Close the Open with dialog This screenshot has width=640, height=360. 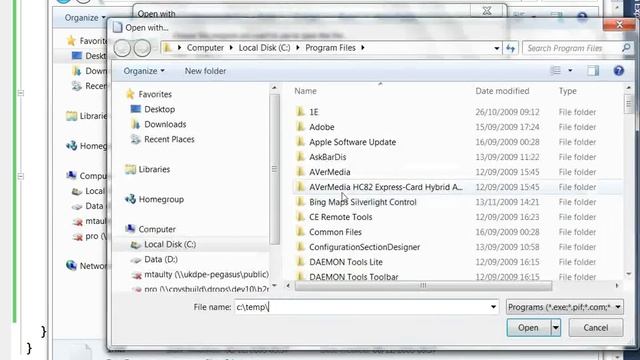(619, 25)
